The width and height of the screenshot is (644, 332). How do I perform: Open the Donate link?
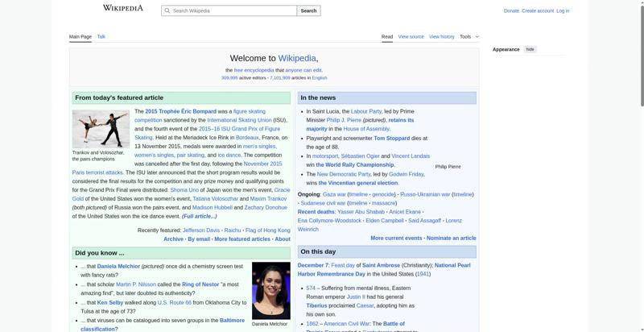click(x=511, y=10)
